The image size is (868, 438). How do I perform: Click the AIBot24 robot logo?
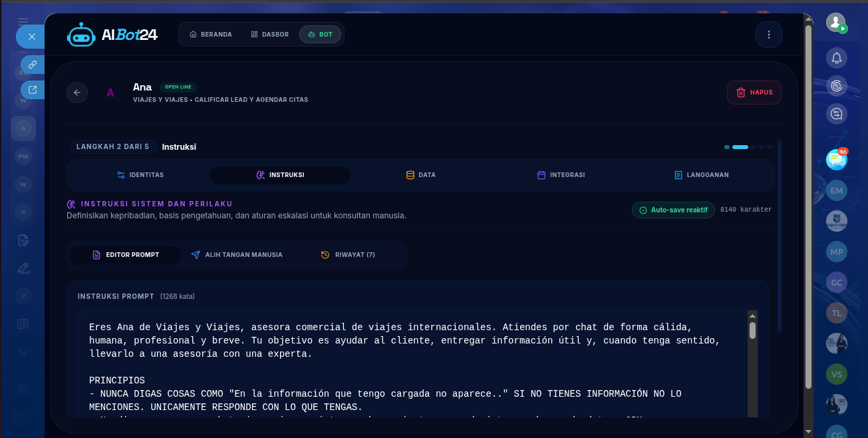tap(81, 35)
